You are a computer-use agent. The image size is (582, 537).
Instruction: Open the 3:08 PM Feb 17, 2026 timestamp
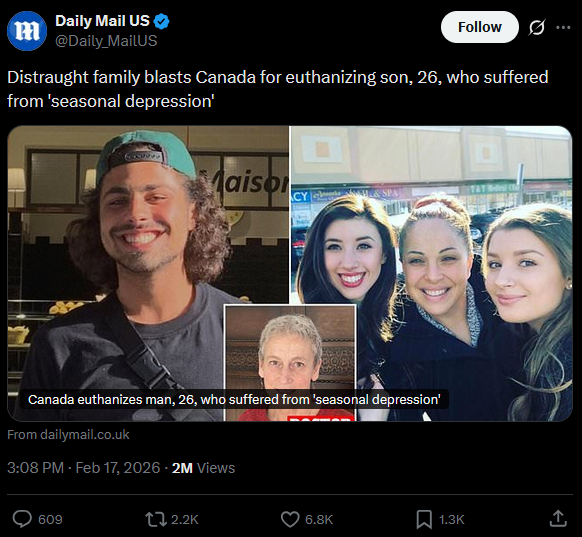84,468
